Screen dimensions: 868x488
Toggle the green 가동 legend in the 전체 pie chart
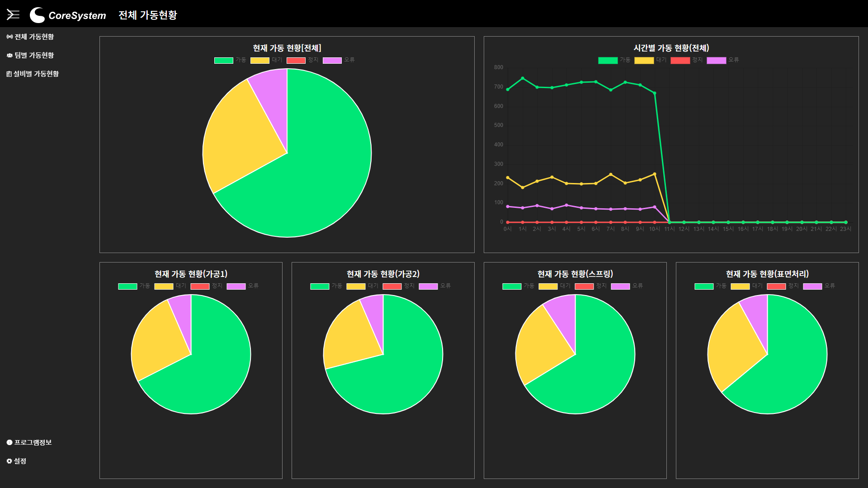[x=230, y=60]
